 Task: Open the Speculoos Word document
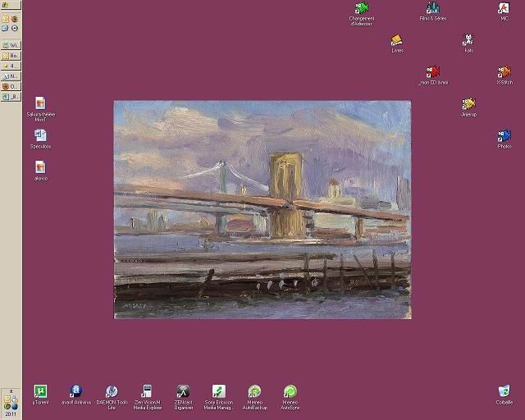click(40, 139)
